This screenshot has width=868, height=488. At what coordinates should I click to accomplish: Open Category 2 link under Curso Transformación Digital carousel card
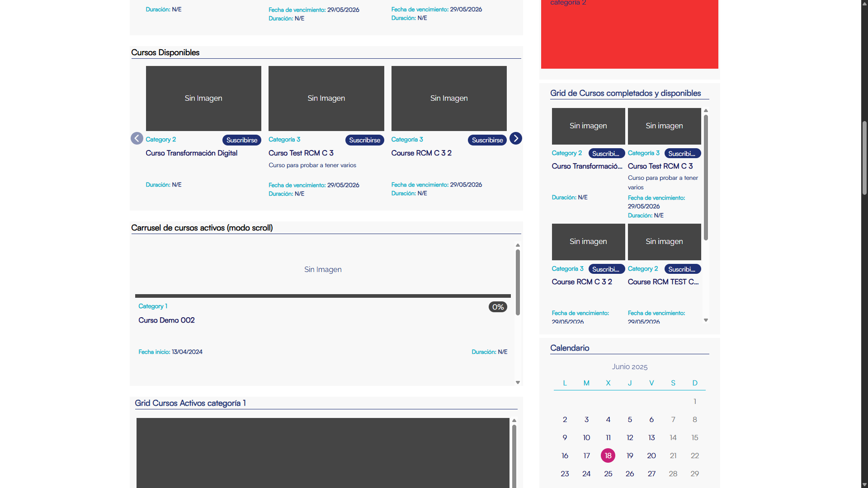[x=161, y=140]
